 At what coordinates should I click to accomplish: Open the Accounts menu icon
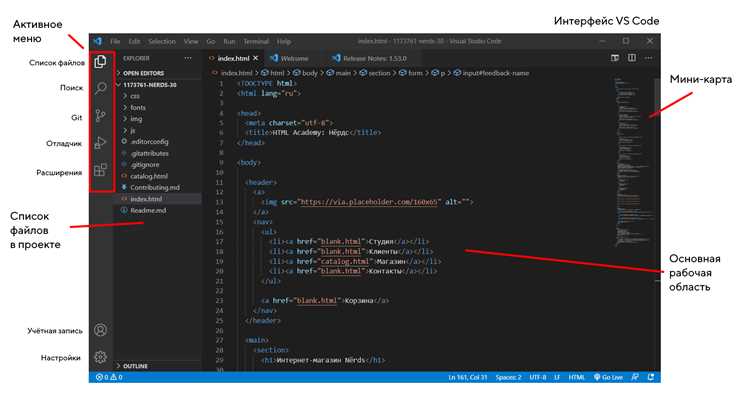point(100,330)
